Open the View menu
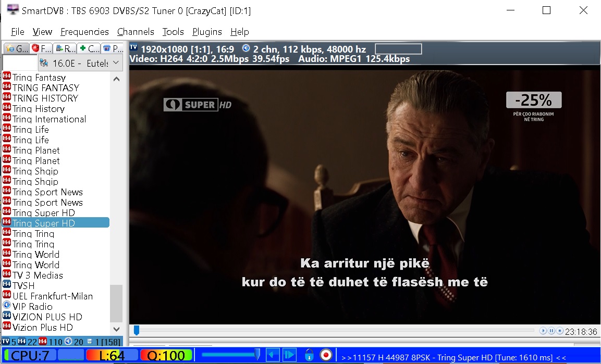This screenshot has height=364, width=601. tap(42, 32)
